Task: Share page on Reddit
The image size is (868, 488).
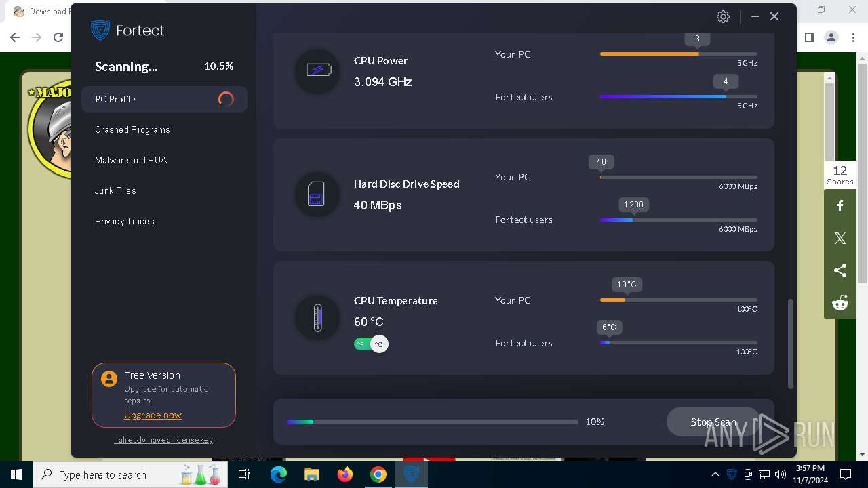Action: pos(840,303)
